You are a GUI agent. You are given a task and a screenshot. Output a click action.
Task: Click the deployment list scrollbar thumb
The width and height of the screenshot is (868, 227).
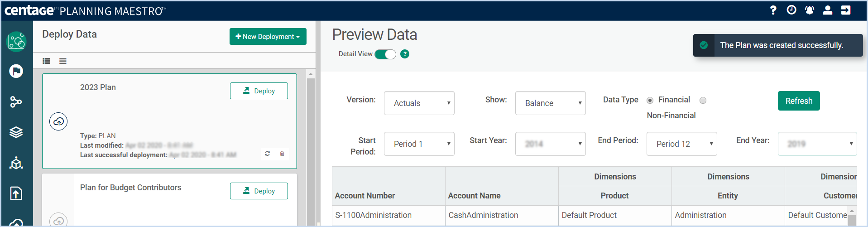311,151
